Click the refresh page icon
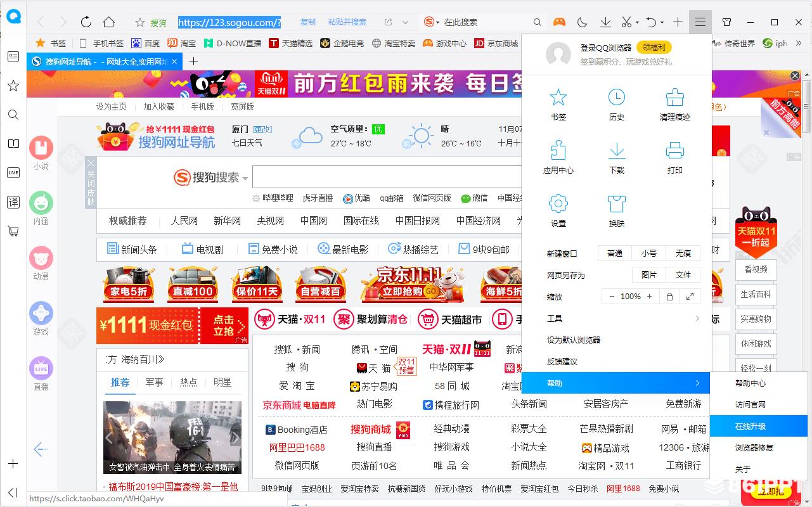The height and width of the screenshot is (507, 812). click(x=86, y=22)
